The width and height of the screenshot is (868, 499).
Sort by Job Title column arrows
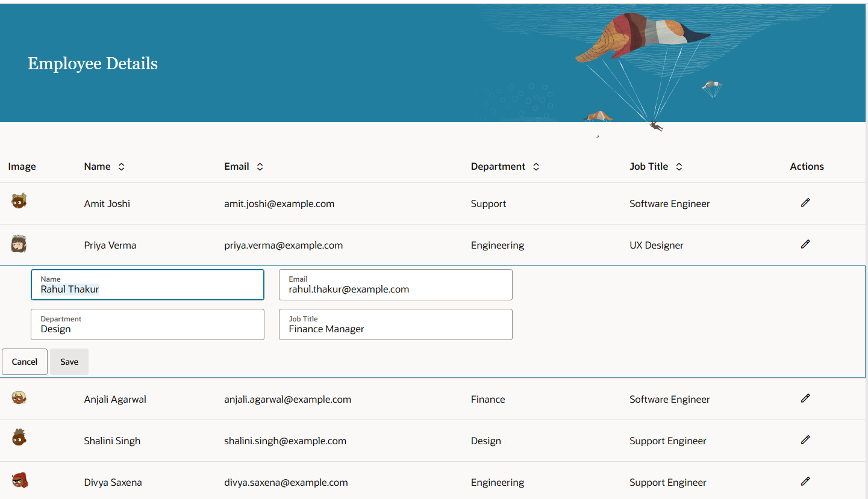679,167
